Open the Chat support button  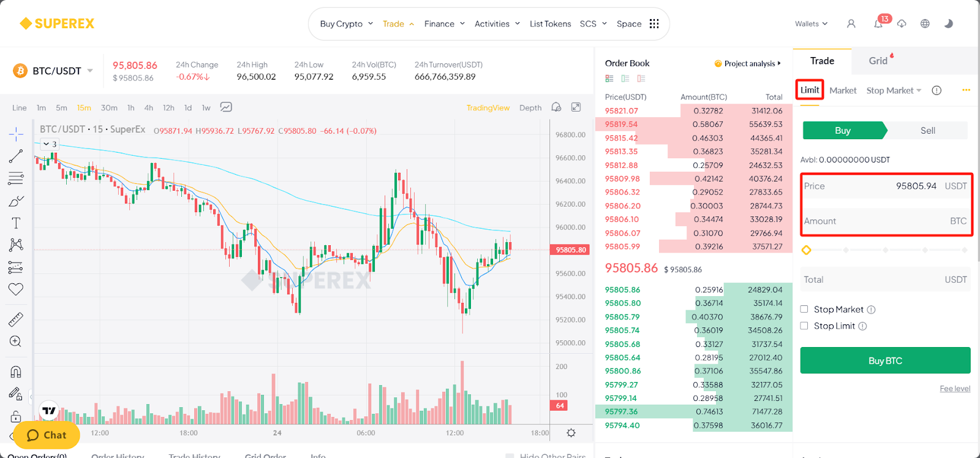click(47, 435)
